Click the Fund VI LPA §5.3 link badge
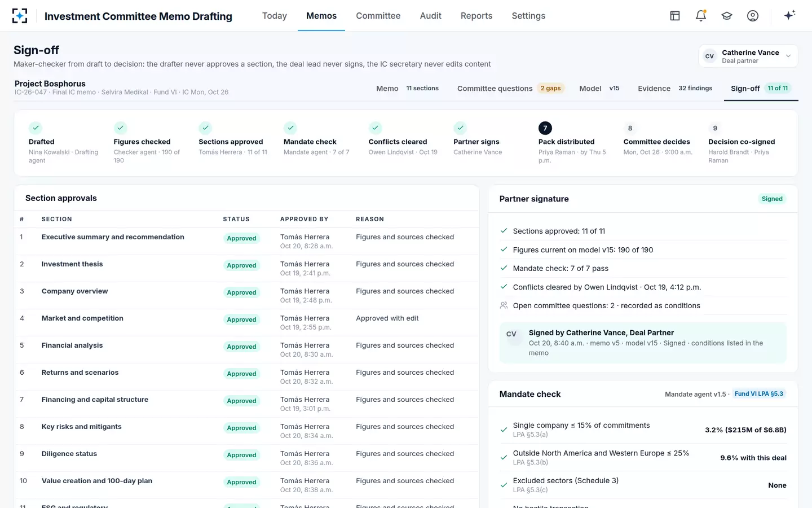Screen dimensions: 812x508 [759, 394]
